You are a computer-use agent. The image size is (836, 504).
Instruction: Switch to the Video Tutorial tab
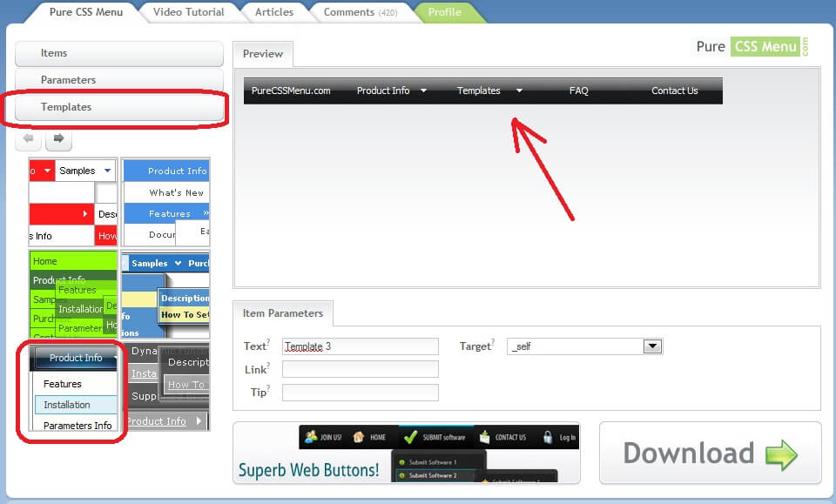coord(188,11)
